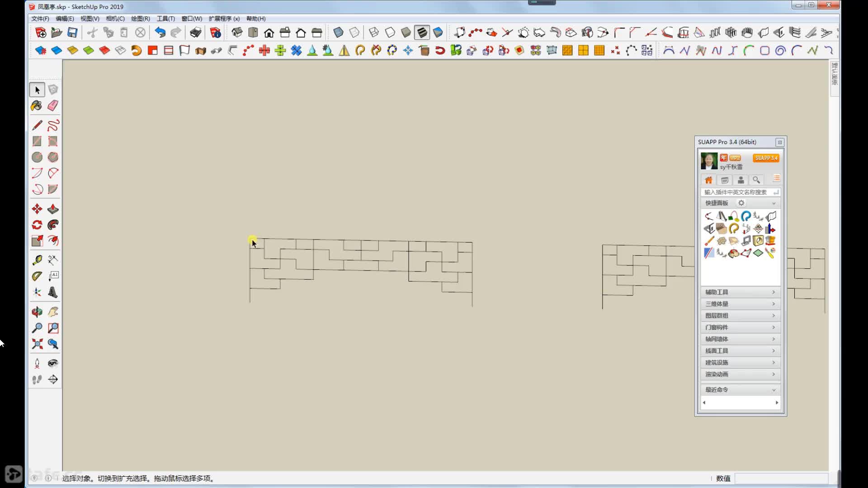Open the SUAPP search tab
Screen dimensions: 868x488
click(x=756, y=180)
